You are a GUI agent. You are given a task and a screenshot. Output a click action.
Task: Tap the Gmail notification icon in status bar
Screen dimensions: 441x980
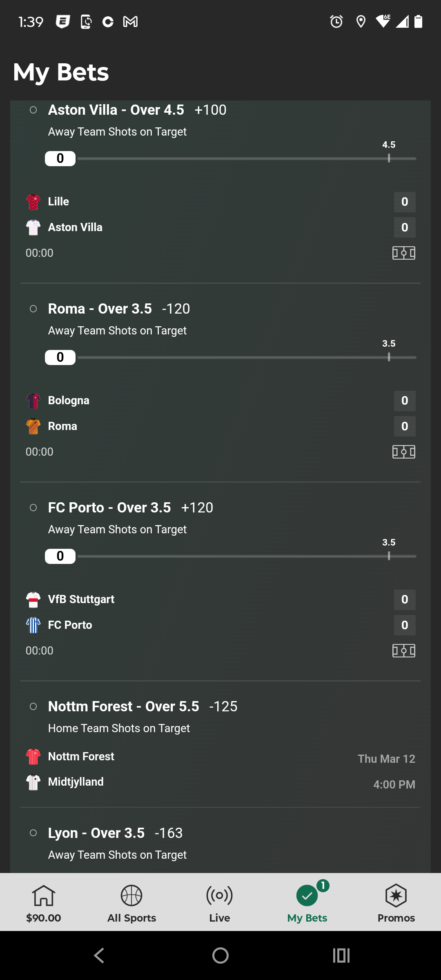coord(130,22)
